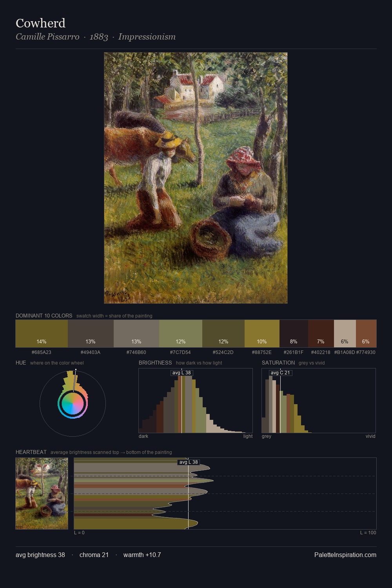The image size is (392, 588).
Task: Click the hex code '#774930' text
Action: click(366, 352)
